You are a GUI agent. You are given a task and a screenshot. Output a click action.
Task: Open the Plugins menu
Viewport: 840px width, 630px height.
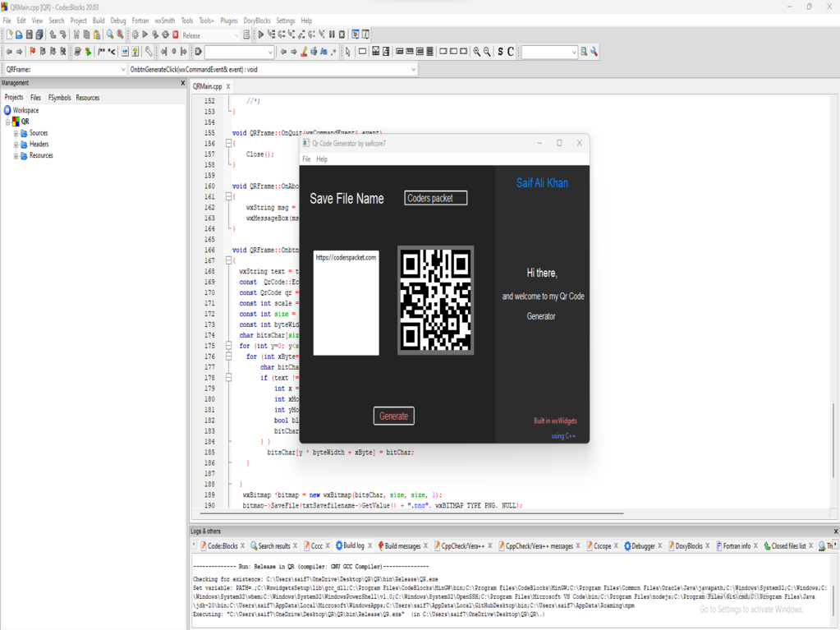(229, 21)
